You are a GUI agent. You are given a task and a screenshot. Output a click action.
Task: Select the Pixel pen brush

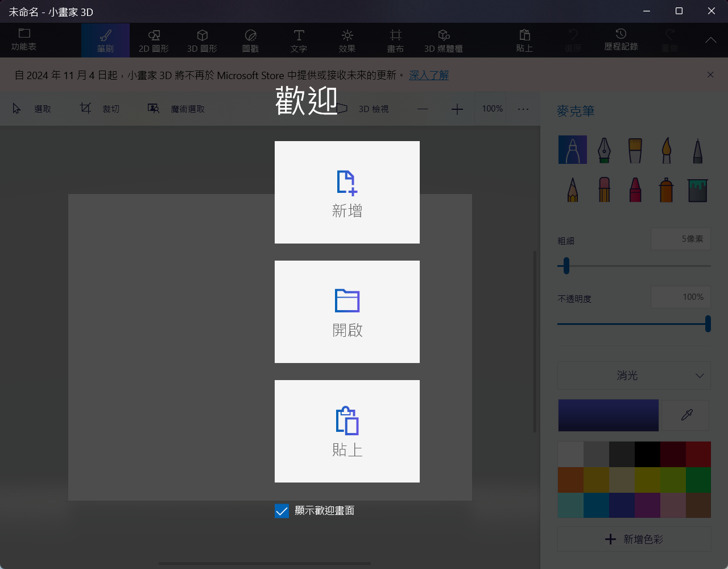697,150
